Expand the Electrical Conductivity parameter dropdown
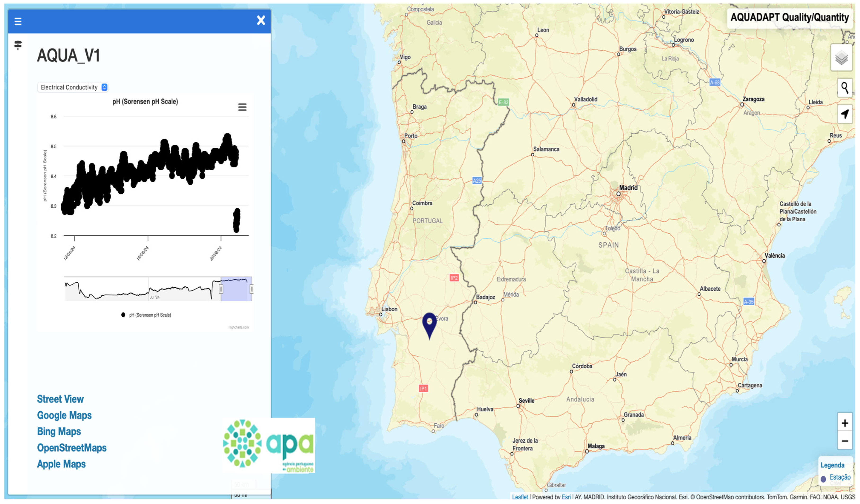 tap(73, 87)
